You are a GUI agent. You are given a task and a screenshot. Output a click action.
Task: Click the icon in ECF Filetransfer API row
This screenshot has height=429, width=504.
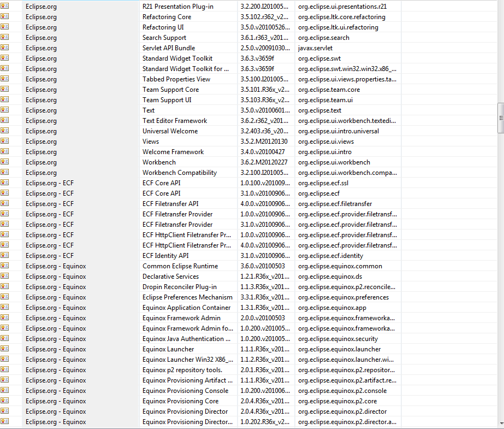point(4,203)
